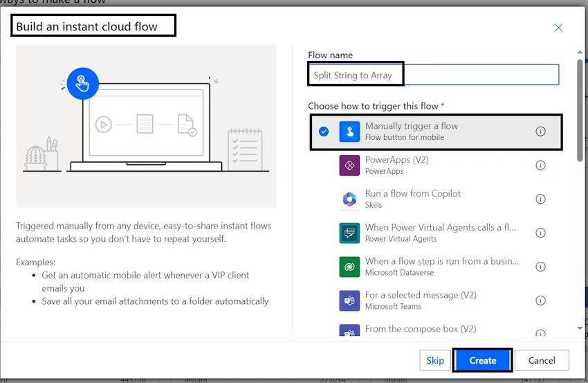
Task: Select "Run a flow from Copilot" text
Action: 413,193
